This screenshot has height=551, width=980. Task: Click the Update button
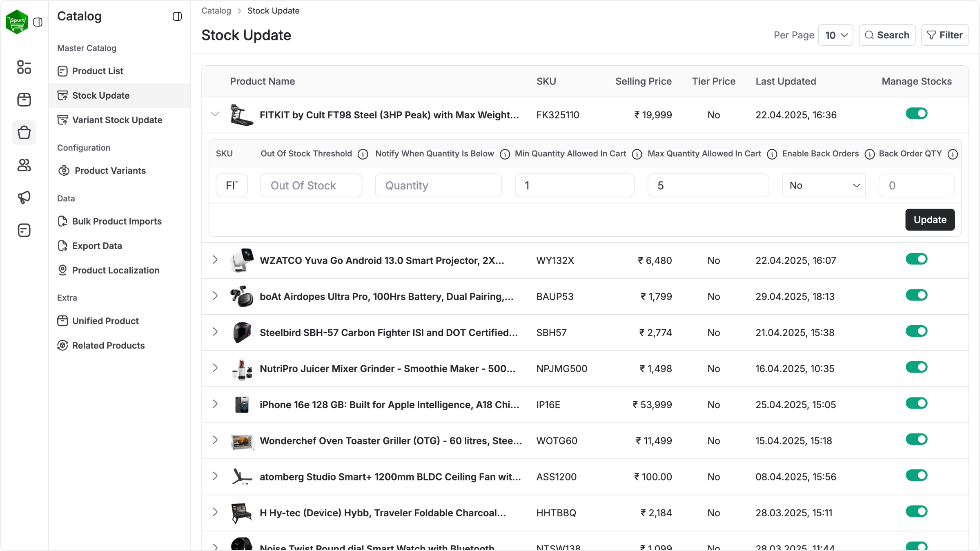click(930, 220)
